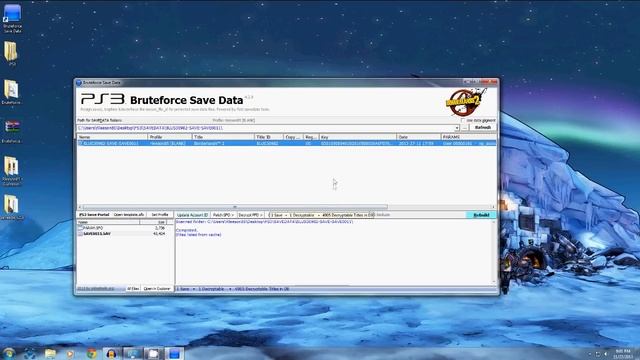The image size is (640, 360).
Task: Open the save data path dropdown arrow
Action: (457, 128)
